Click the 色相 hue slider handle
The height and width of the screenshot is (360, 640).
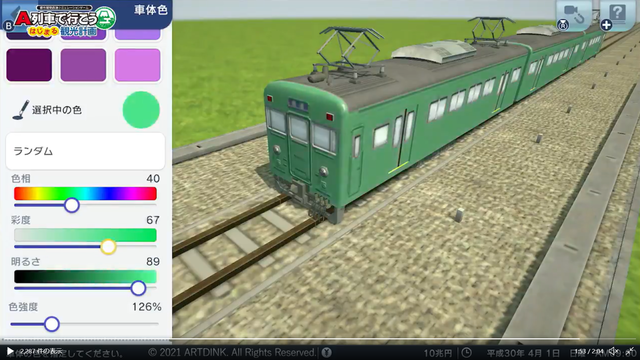72,205
